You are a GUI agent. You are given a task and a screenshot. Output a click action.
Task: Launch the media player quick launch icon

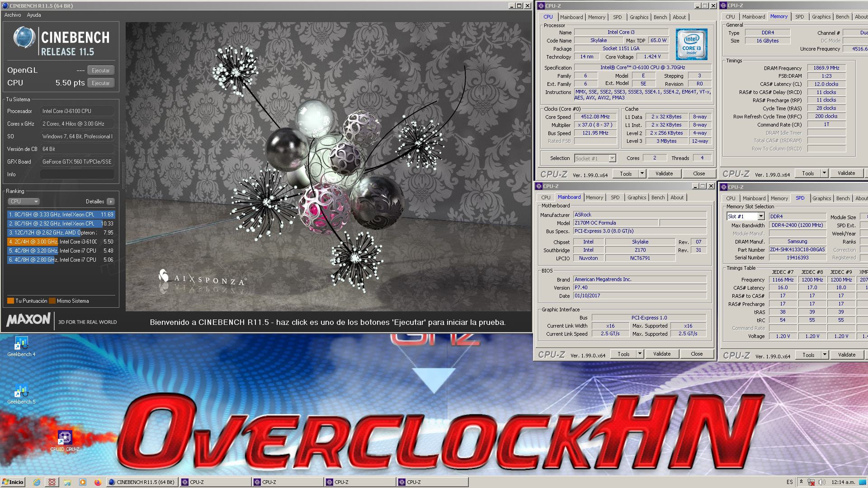pyautogui.click(x=82, y=482)
